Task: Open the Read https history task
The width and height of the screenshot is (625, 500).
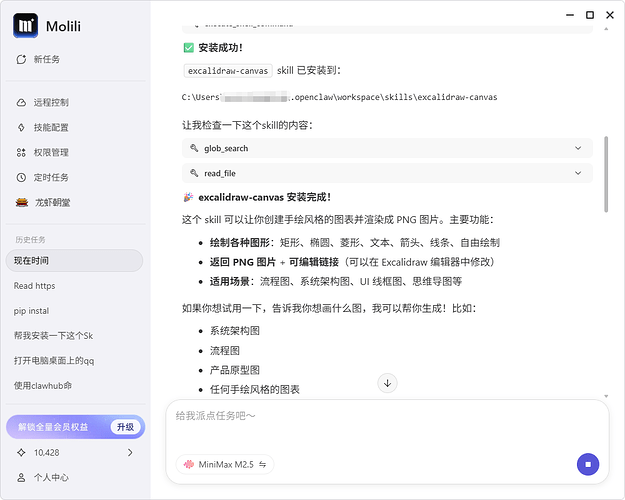Action: (x=35, y=286)
